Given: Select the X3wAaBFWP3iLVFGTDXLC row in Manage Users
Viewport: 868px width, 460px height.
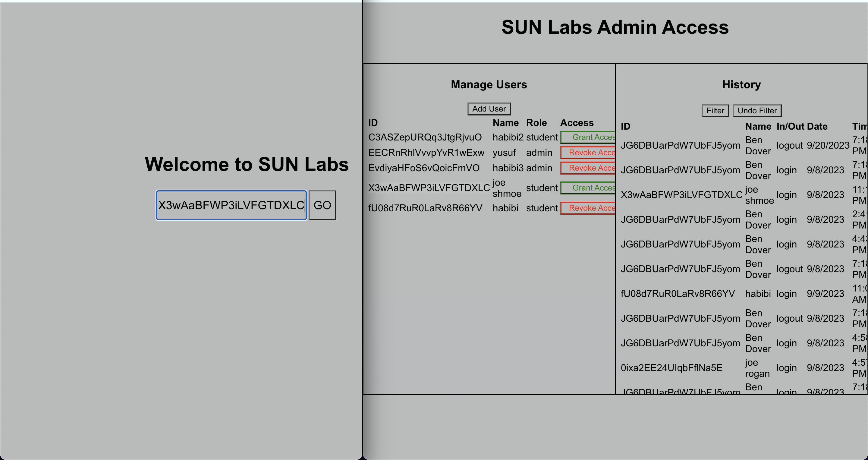Looking at the screenshot, I should (428, 188).
